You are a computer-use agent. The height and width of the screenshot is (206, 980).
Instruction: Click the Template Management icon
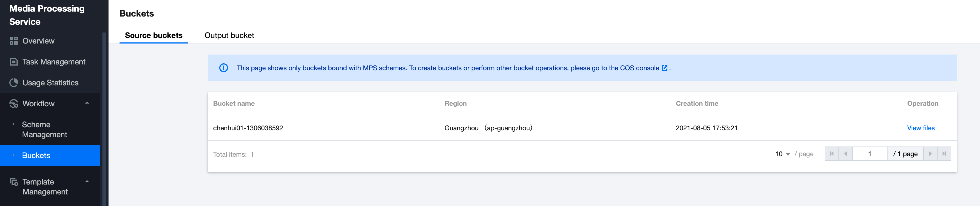tap(14, 182)
